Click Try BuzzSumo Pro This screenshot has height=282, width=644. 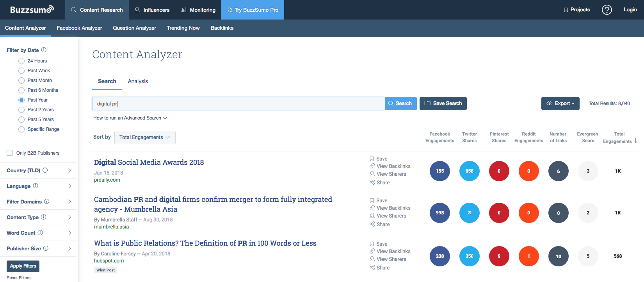tap(253, 10)
